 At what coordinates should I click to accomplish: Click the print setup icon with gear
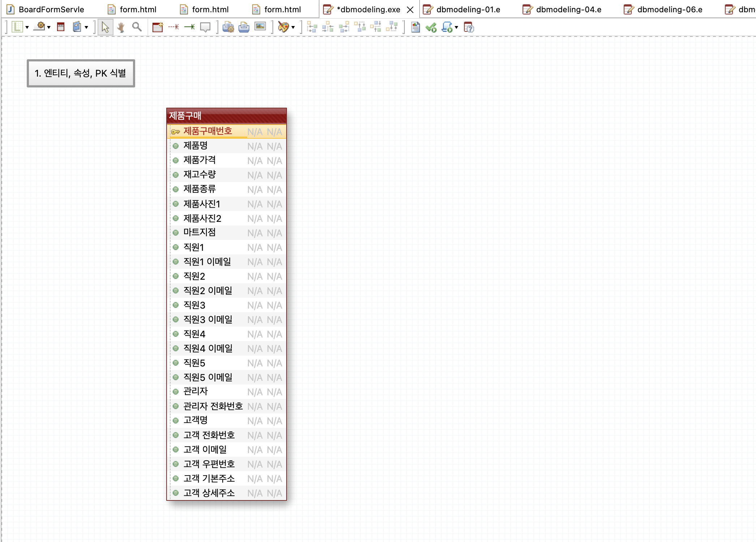[228, 27]
